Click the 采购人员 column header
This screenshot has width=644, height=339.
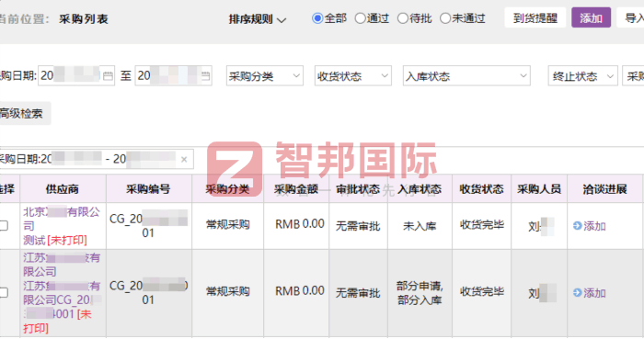tap(539, 189)
